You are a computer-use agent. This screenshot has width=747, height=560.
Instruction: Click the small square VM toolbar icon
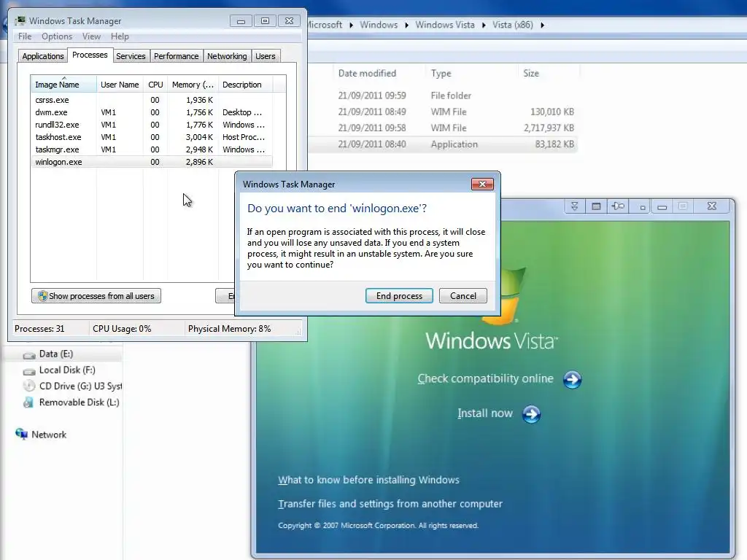[643, 207]
